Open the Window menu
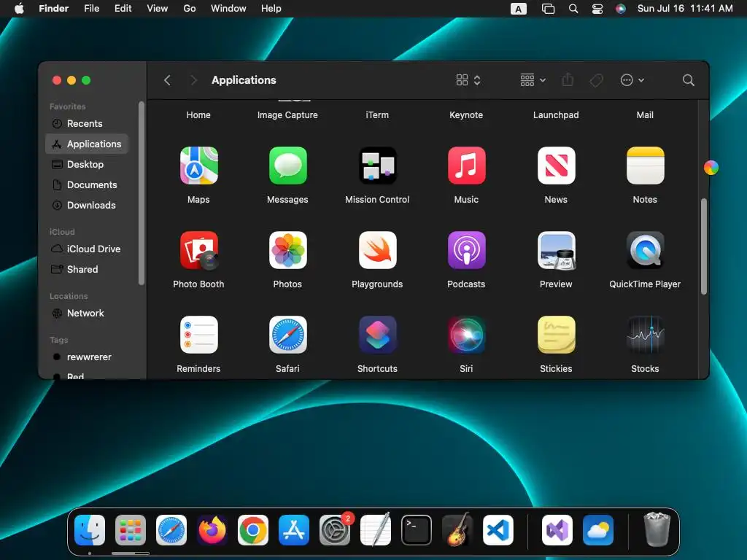This screenshot has height=560, width=747. tap(228, 9)
